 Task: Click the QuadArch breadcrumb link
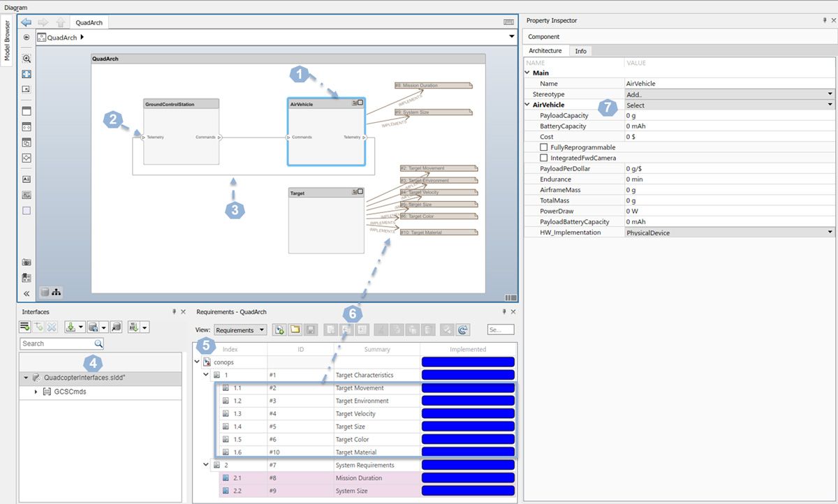click(x=62, y=37)
